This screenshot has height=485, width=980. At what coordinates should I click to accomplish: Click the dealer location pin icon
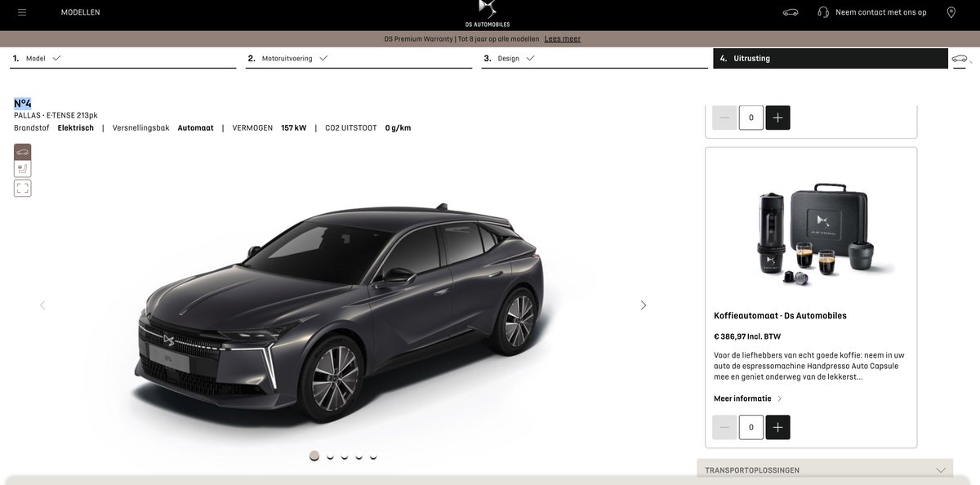click(951, 12)
